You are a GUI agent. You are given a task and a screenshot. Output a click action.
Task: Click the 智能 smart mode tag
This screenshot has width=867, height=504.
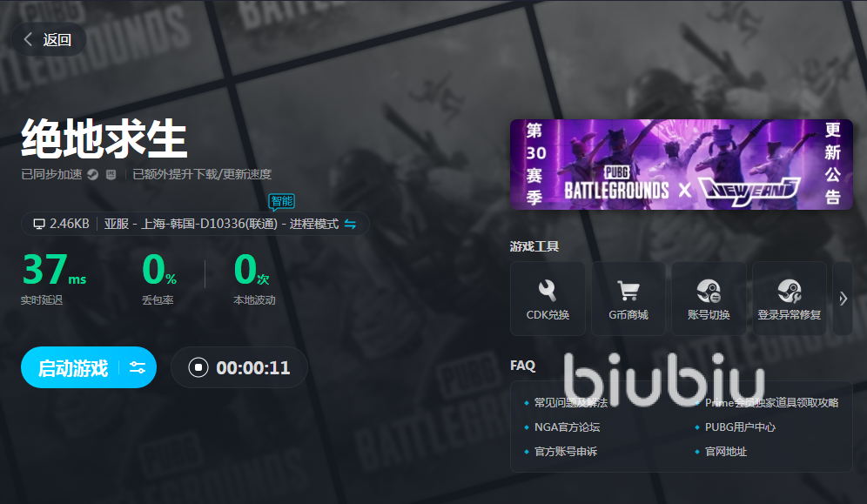pos(281,201)
